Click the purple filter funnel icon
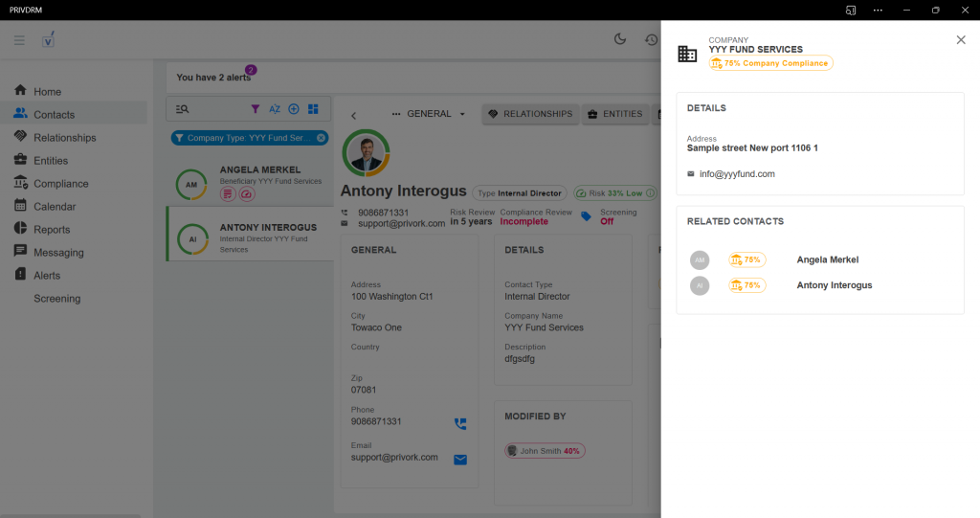980x518 pixels. pos(256,109)
